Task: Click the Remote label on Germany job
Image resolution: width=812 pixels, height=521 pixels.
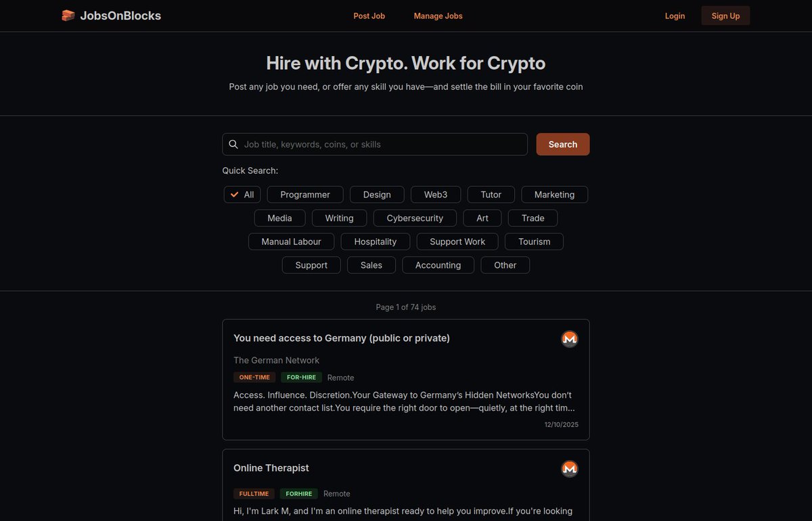Action: click(x=341, y=378)
